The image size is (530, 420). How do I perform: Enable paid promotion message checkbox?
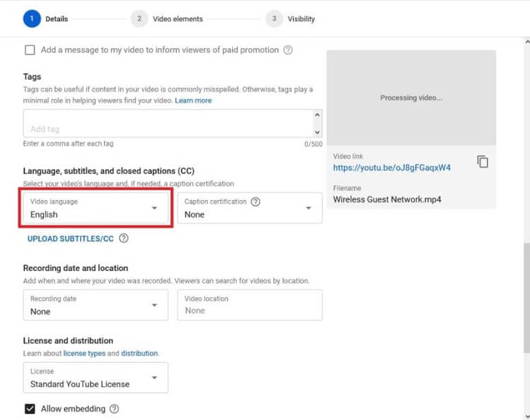click(x=30, y=50)
